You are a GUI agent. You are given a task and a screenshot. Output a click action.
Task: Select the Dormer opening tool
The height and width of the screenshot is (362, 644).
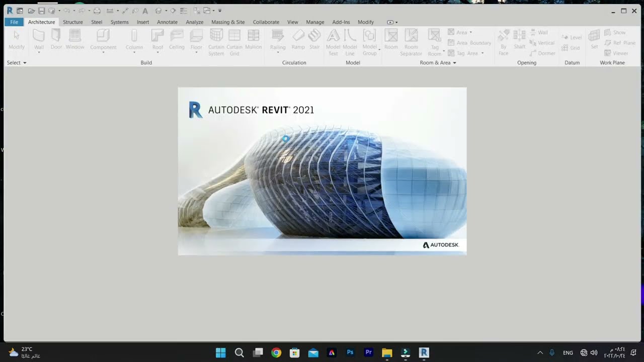click(542, 53)
